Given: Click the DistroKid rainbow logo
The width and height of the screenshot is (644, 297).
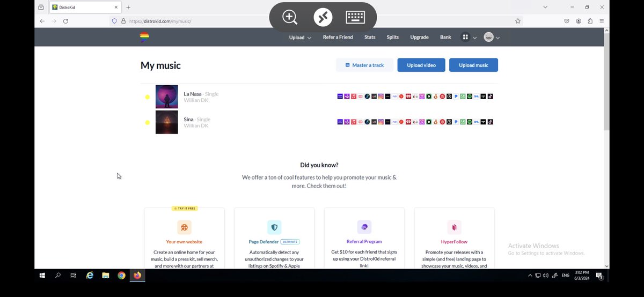Looking at the screenshot, I should [x=144, y=37].
